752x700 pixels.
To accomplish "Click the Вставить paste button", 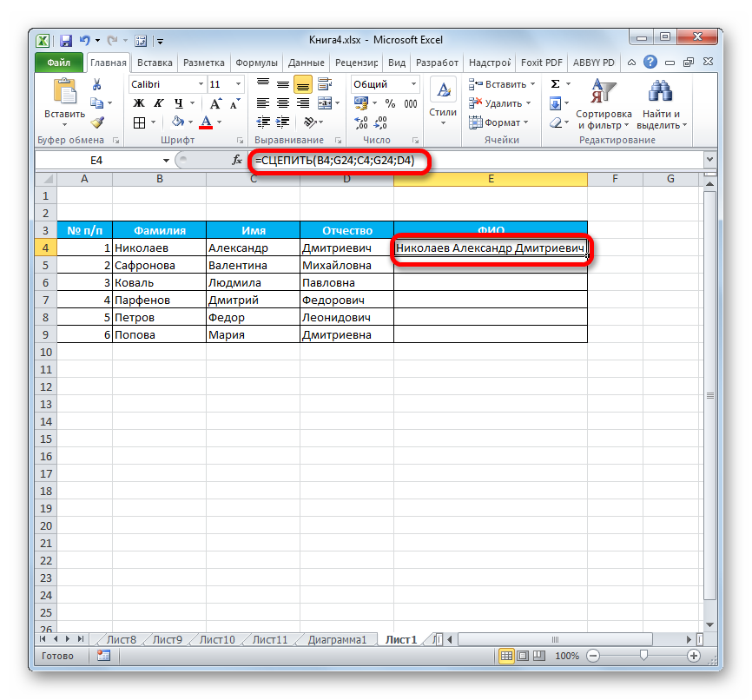I will click(64, 100).
